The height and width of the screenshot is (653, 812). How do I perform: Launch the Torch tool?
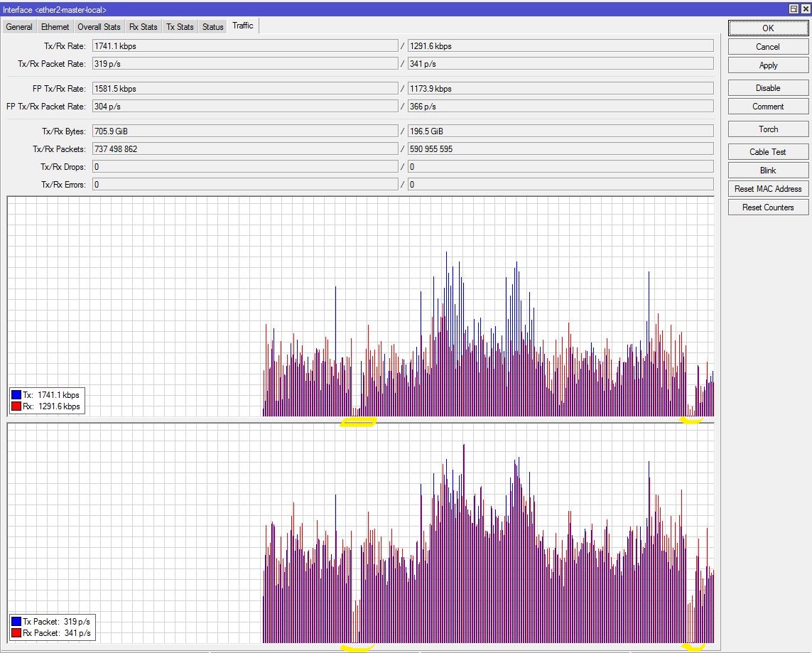pos(768,129)
